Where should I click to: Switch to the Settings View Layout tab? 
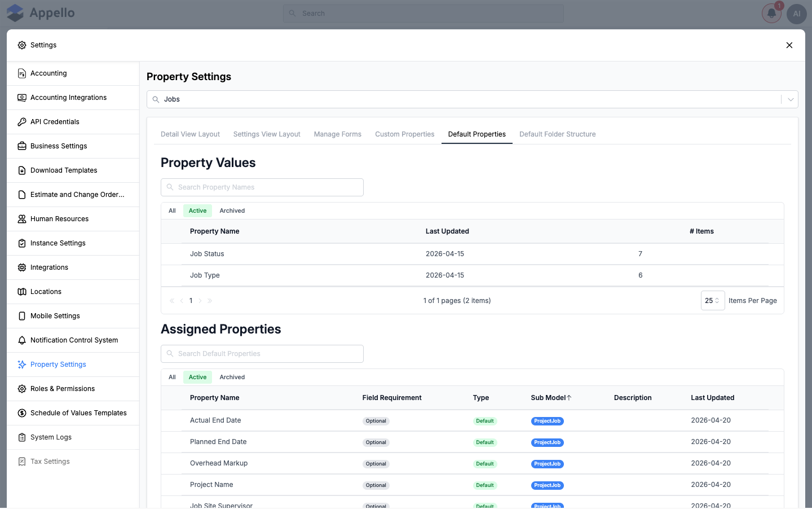click(267, 134)
